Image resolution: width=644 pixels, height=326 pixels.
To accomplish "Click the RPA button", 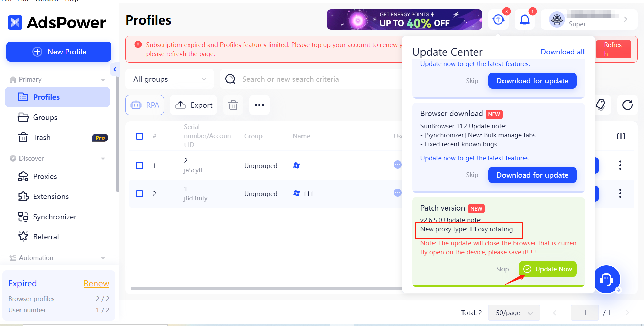I will [145, 105].
